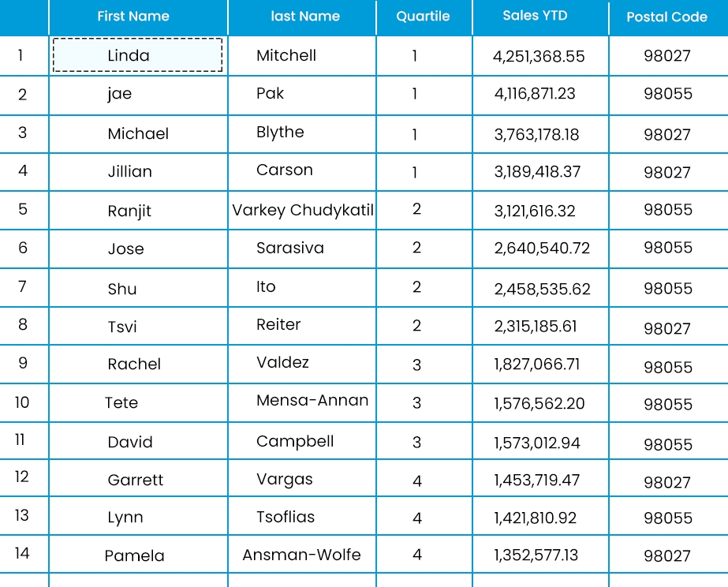Click the selected cell containing Linda
Screen dimensions: 728x587
pyautogui.click(x=137, y=56)
